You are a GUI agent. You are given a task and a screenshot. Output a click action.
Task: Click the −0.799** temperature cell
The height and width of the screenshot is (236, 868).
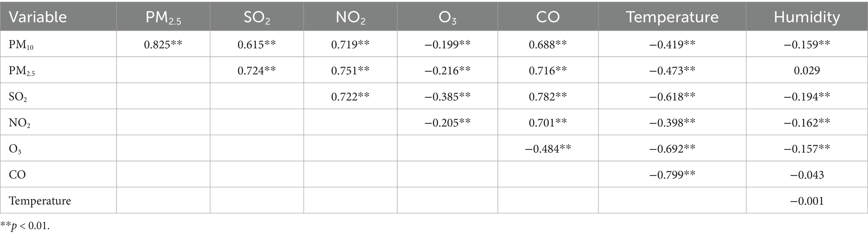click(672, 175)
